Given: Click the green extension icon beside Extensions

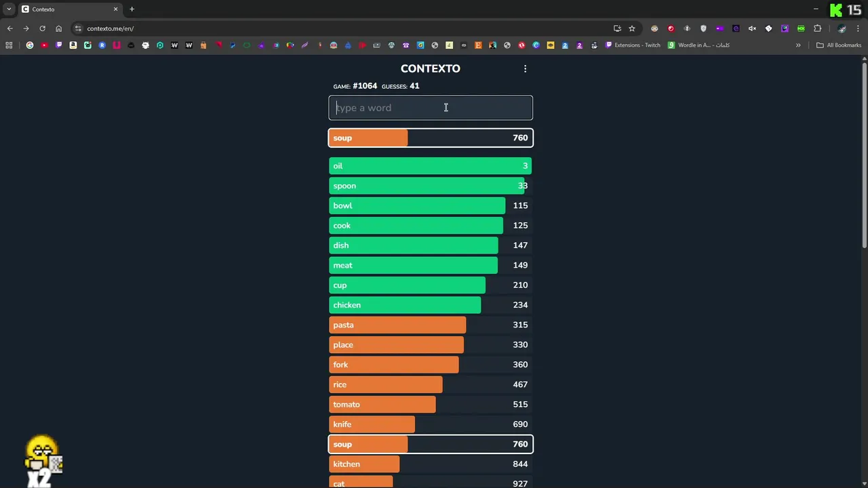Looking at the screenshot, I should tap(801, 28).
